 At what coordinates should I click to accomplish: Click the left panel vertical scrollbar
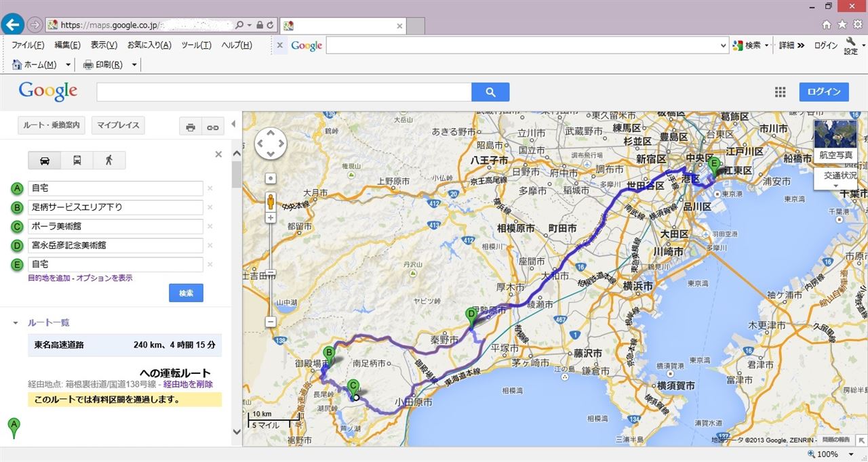coord(237,174)
